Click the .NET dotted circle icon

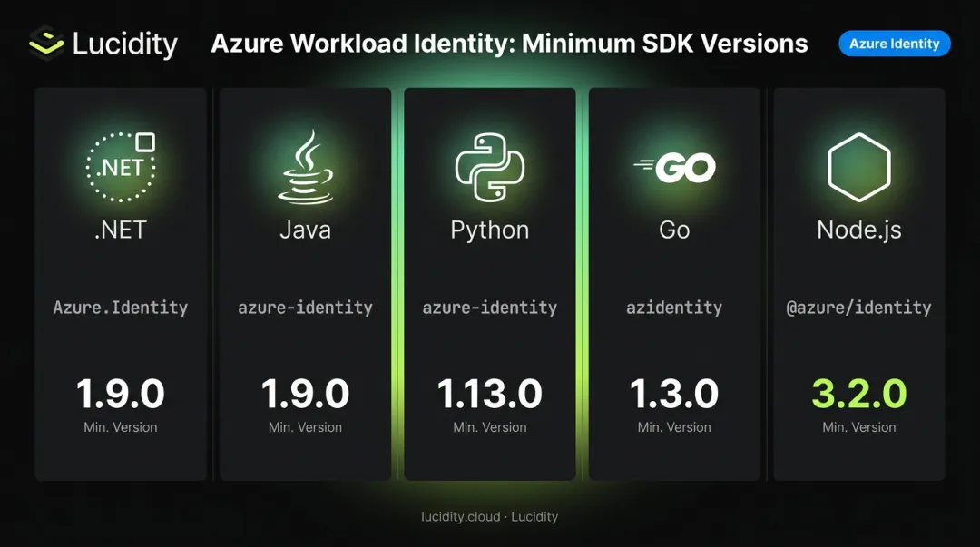click(121, 167)
